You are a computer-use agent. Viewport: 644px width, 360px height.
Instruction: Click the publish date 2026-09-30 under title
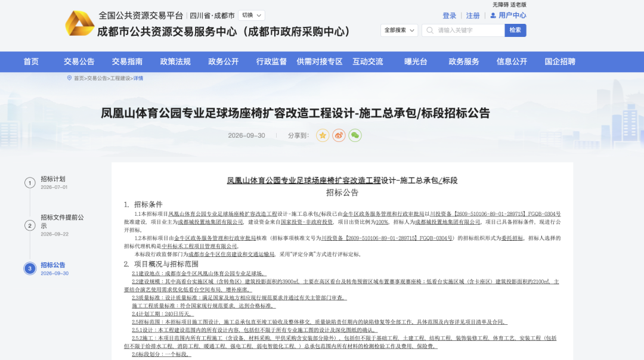pyautogui.click(x=246, y=135)
